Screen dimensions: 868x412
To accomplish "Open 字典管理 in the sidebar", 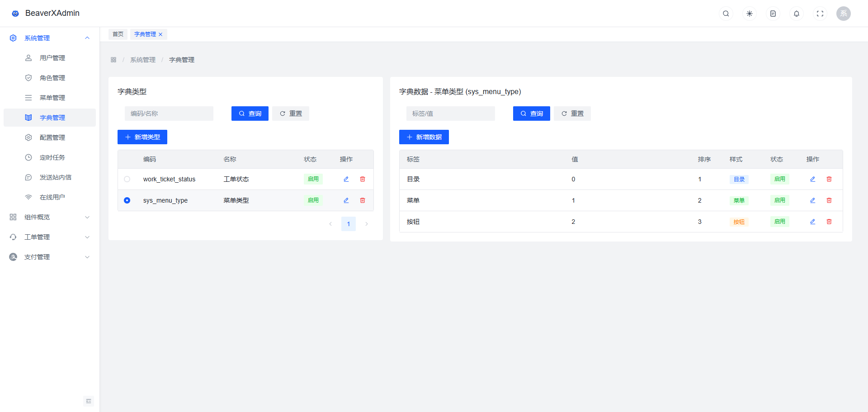I will coord(50,118).
